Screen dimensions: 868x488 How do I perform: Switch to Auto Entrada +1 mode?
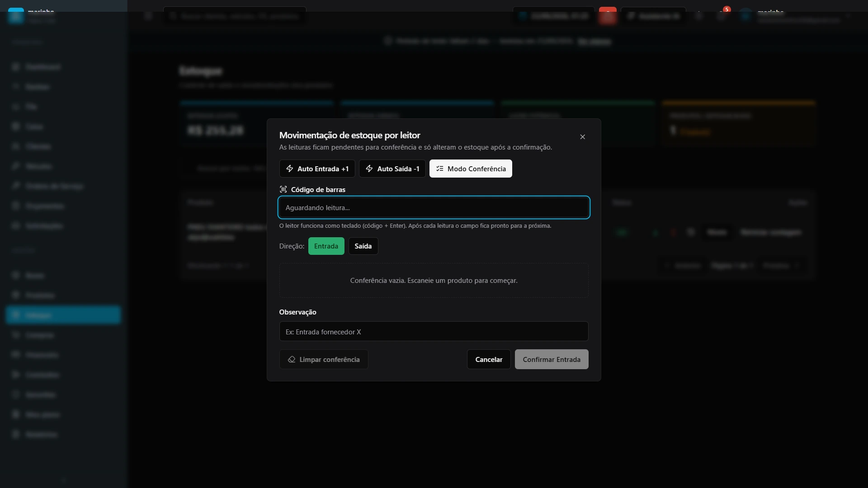(x=317, y=169)
